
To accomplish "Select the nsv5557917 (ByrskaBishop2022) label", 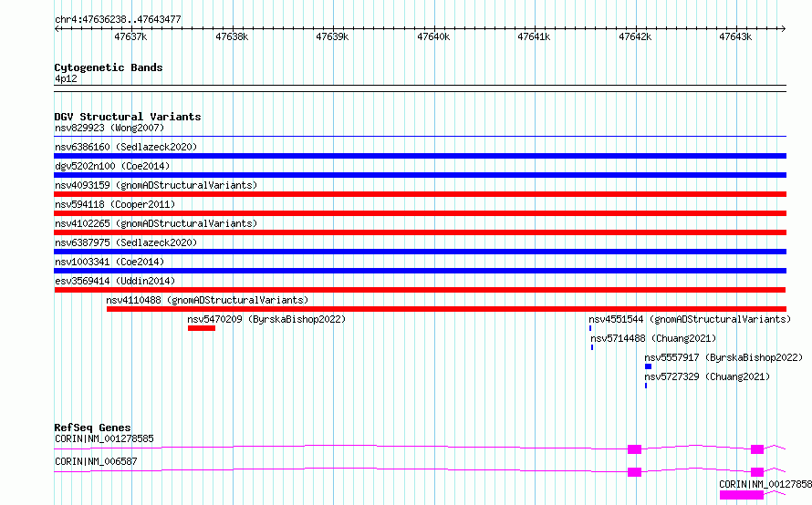I will coord(724,357).
